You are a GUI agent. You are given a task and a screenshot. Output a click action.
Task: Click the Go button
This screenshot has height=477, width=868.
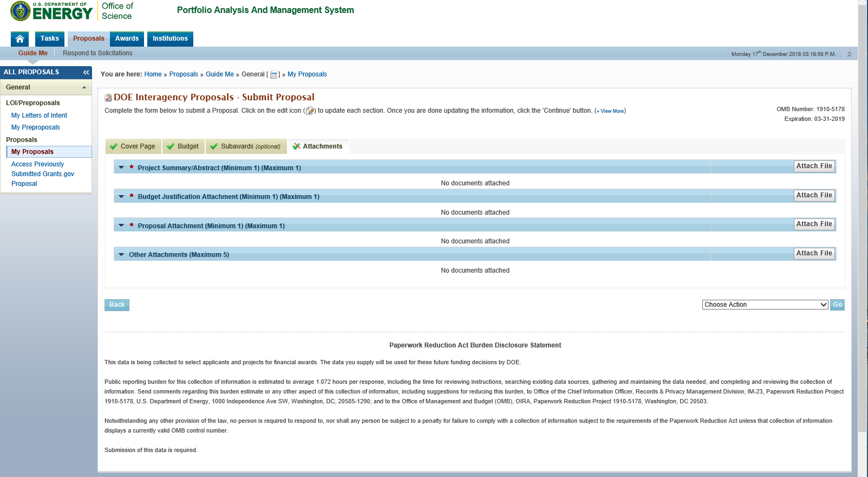837,305
